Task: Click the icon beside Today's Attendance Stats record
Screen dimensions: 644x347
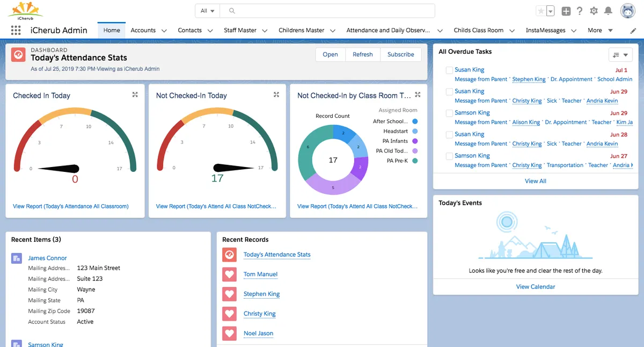Action: coord(230,255)
